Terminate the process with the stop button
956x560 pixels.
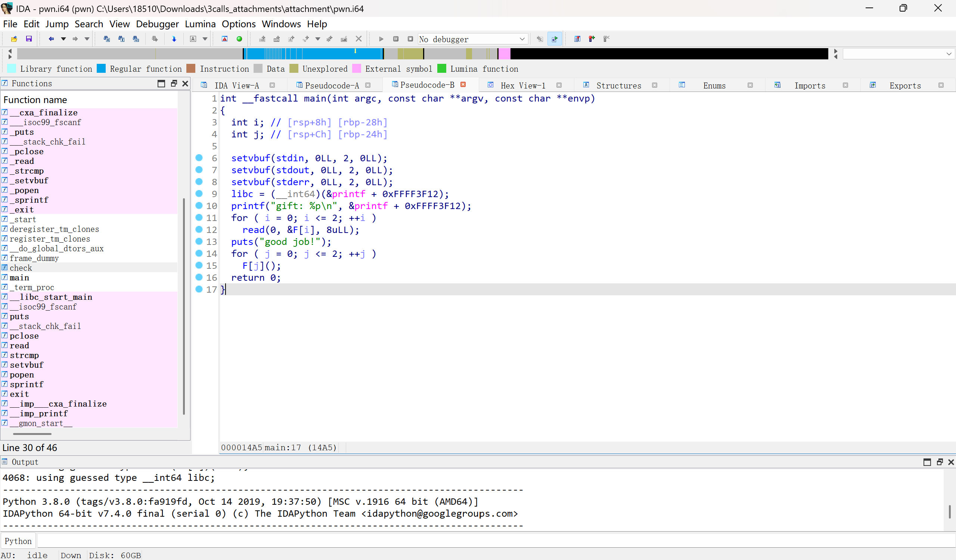coord(410,39)
